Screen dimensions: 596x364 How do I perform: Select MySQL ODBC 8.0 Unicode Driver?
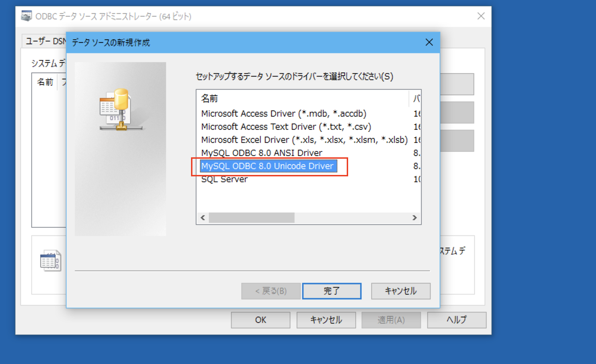[268, 166]
